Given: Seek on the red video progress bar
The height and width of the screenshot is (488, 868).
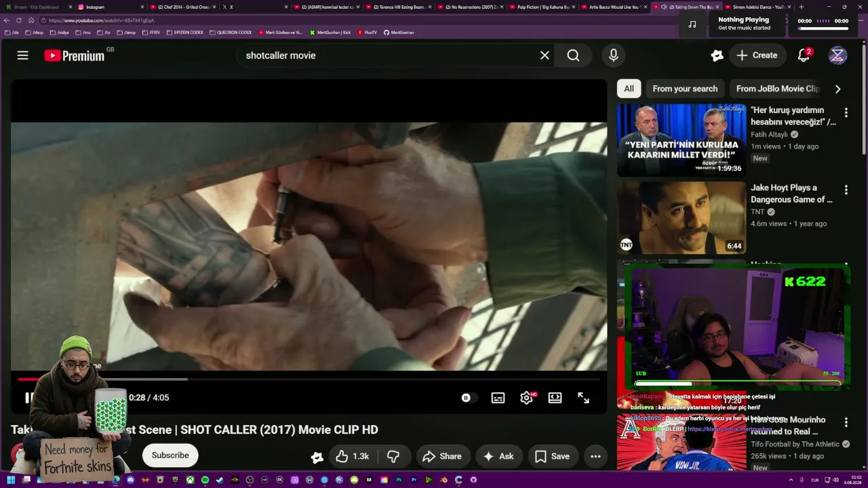Looking at the screenshot, I should (309, 379).
